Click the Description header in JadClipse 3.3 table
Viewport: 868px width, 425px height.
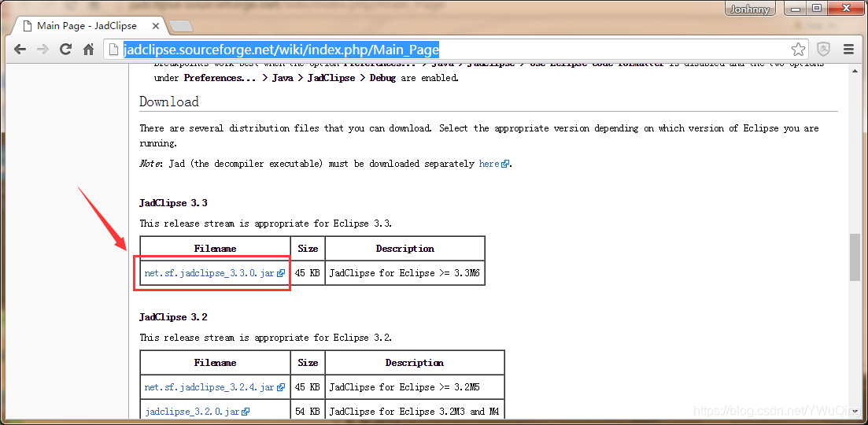pos(404,249)
